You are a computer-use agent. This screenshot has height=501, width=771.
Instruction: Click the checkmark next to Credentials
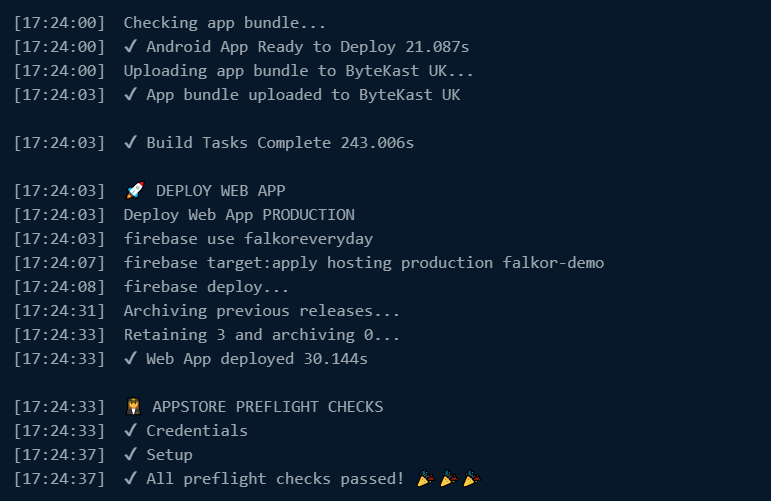tap(130, 430)
